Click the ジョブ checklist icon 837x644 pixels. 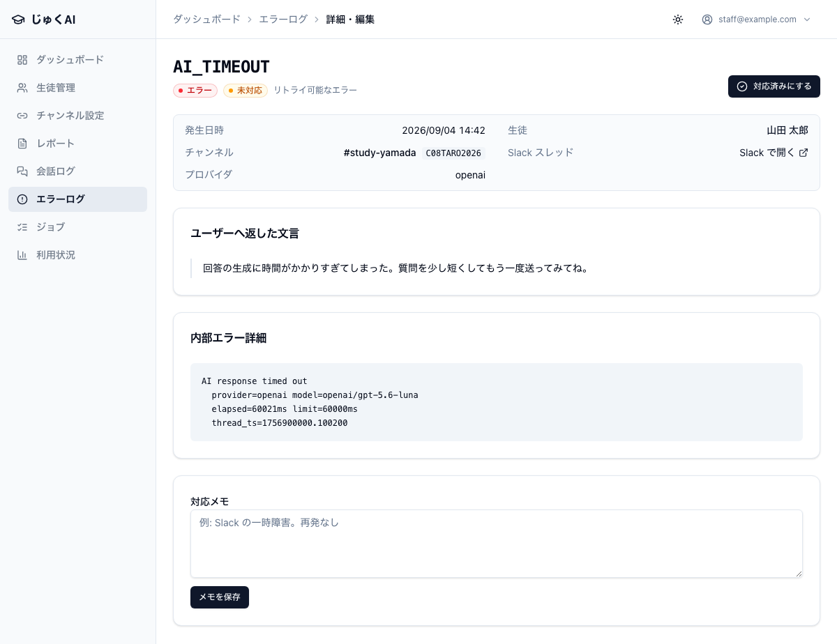pos(22,227)
